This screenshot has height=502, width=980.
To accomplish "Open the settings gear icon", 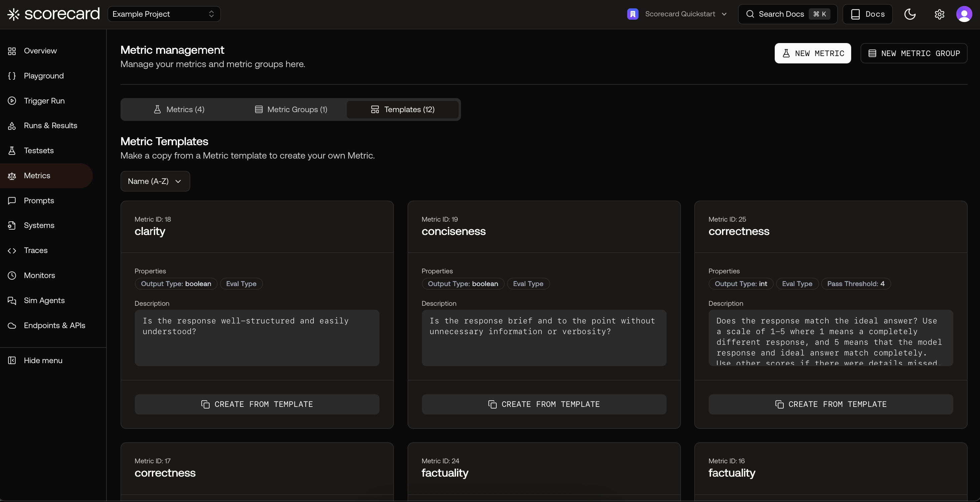I will [x=939, y=14].
